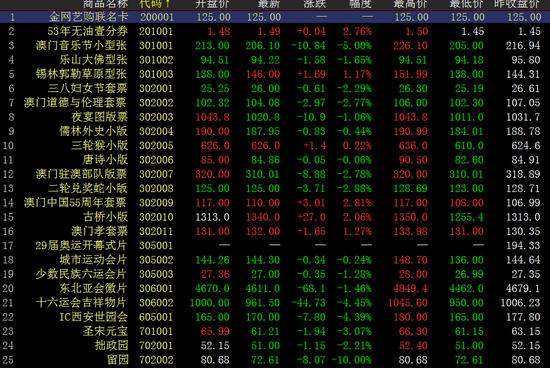Select 澳门道德与伦理套票 in the list
550x368 pixels.
pyautogui.click(x=75, y=102)
